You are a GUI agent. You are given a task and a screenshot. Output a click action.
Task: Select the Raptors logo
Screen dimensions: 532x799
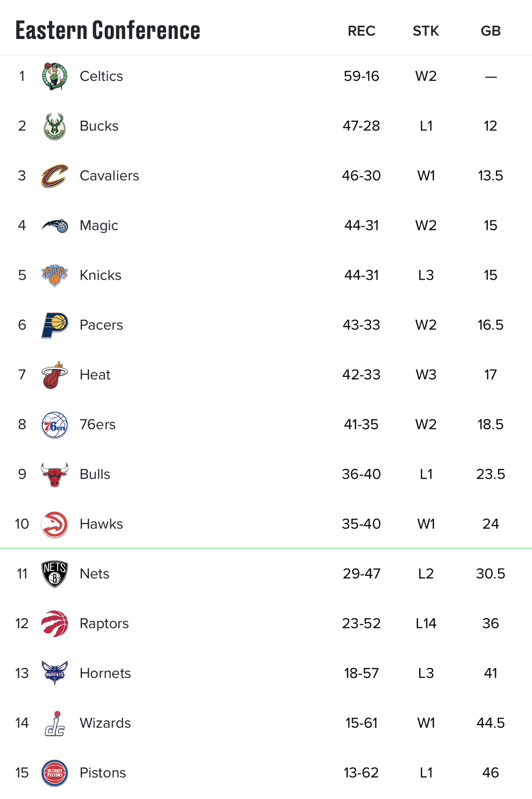55,623
